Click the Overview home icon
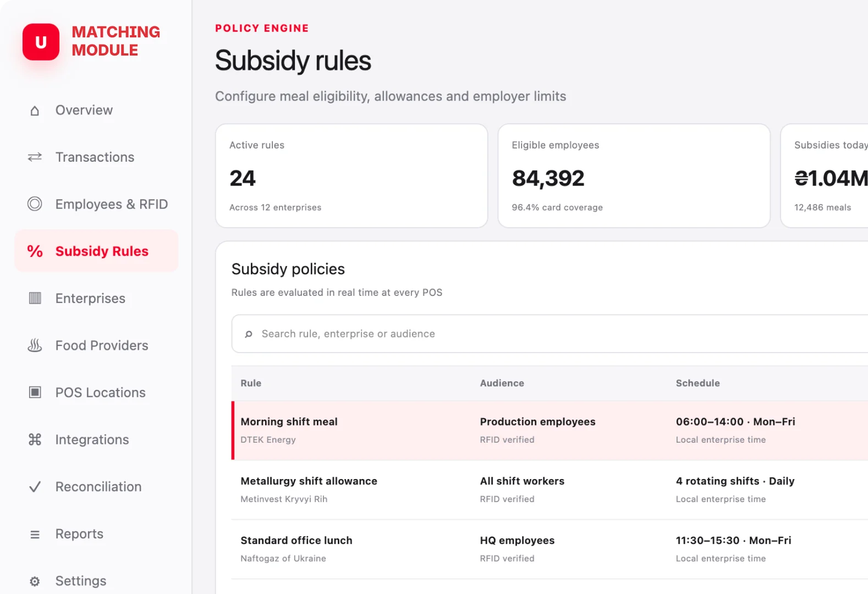 click(35, 111)
